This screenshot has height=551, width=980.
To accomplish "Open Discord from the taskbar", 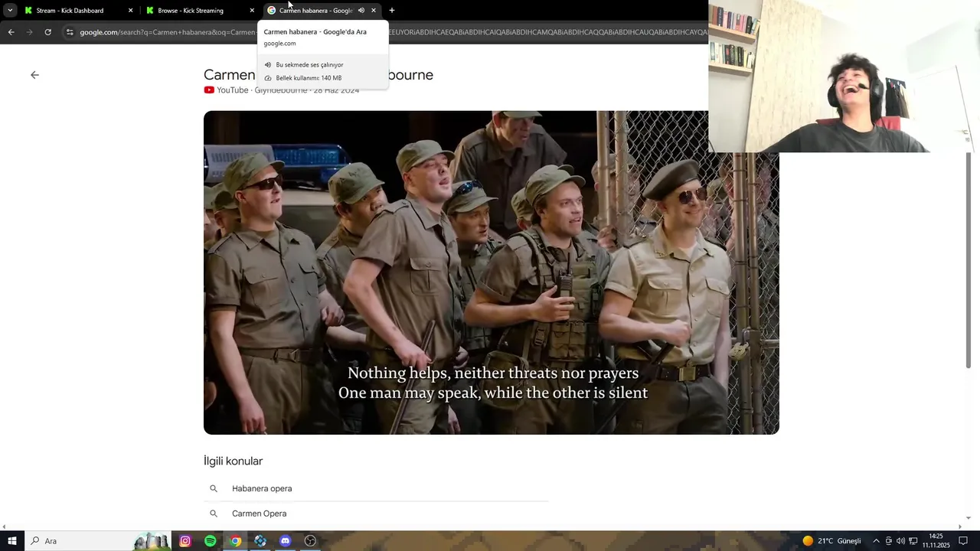I will pyautogui.click(x=286, y=541).
